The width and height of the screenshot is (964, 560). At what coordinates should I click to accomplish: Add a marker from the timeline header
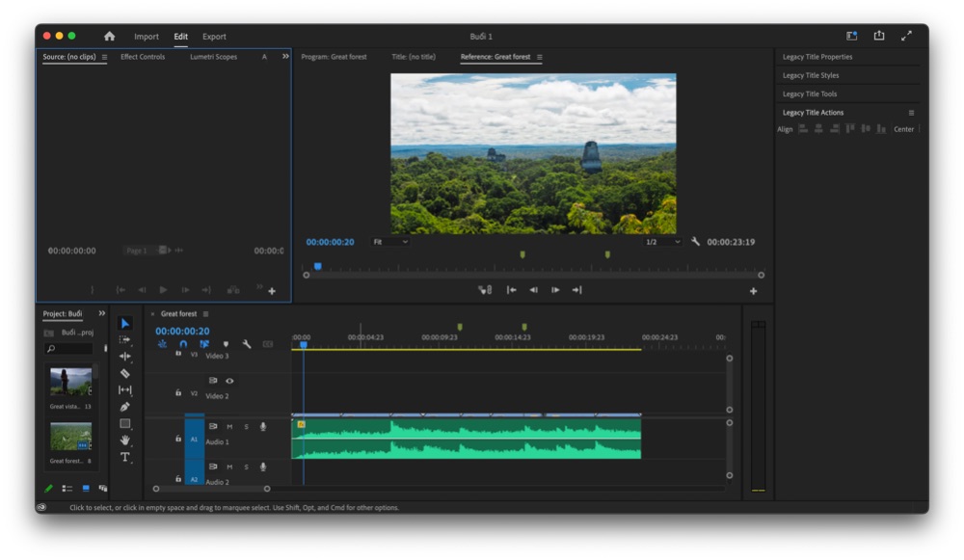(226, 344)
